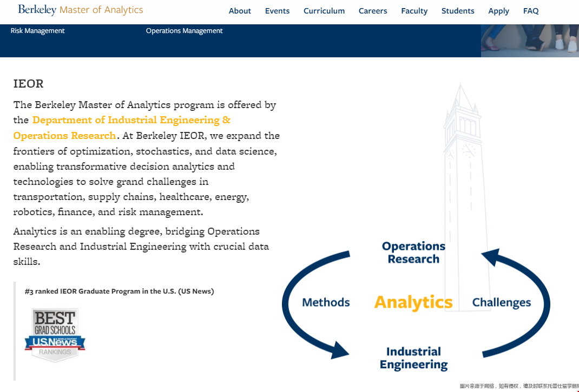
Task: Click the Campanile tower illustration
Action: click(x=467, y=197)
